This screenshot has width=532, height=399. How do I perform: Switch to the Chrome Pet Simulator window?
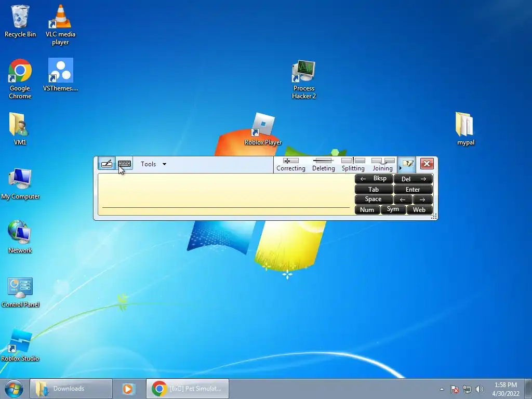pyautogui.click(x=188, y=389)
